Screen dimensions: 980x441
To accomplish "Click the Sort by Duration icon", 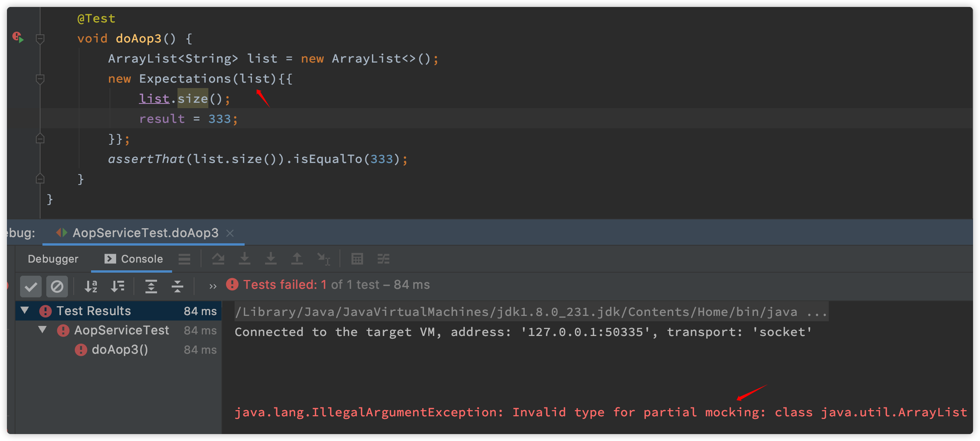I will (118, 286).
